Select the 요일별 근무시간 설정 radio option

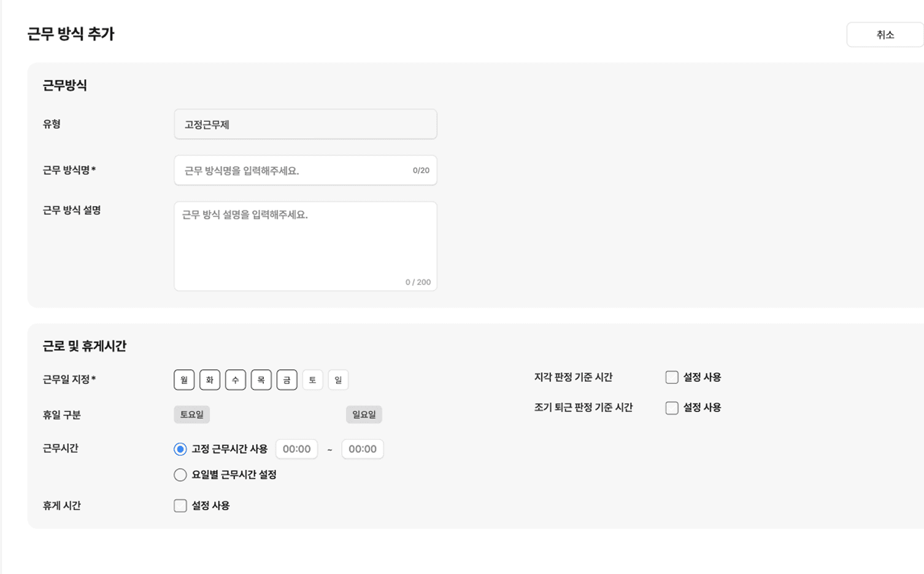click(180, 474)
